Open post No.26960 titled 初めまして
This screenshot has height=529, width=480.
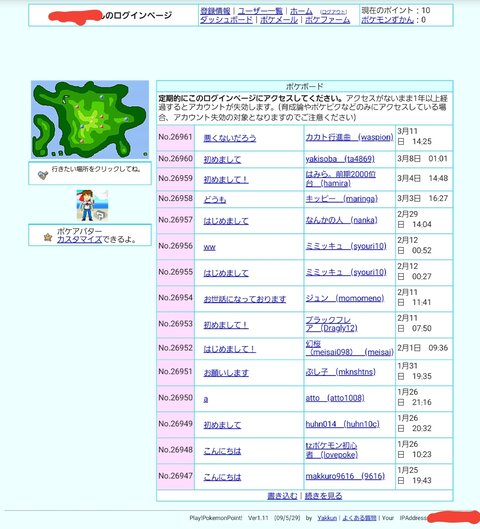(222, 160)
